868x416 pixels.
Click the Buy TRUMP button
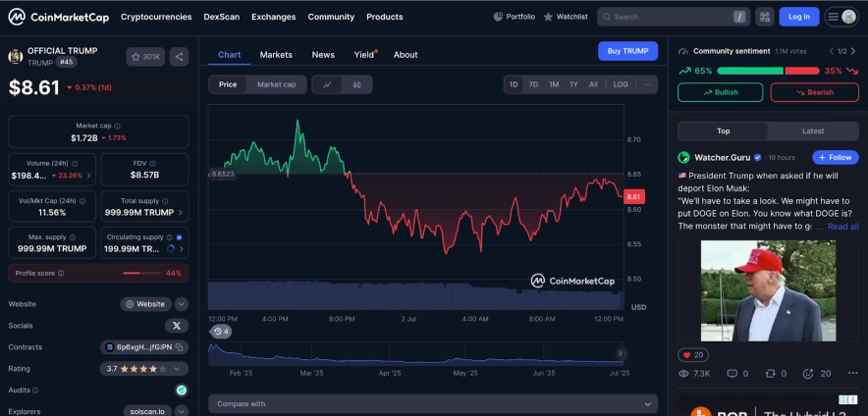pos(627,51)
